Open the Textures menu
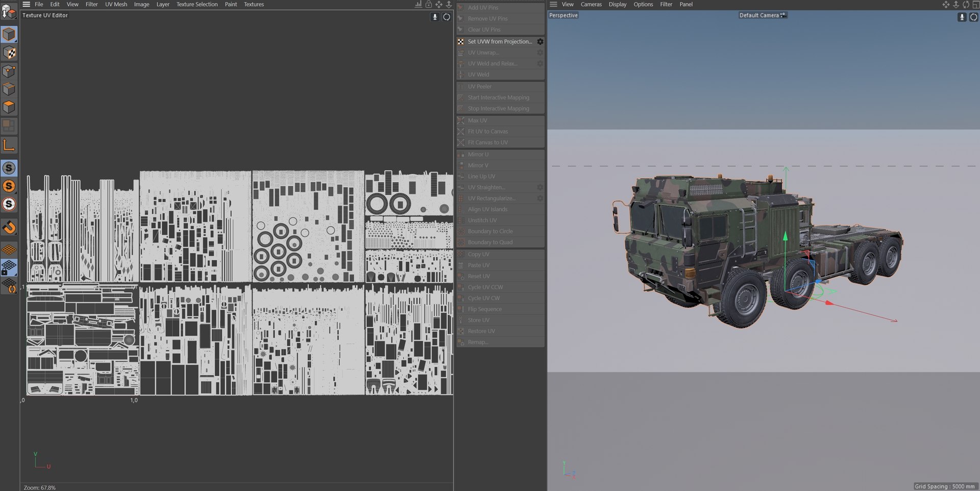The height and width of the screenshot is (491, 980). point(254,4)
